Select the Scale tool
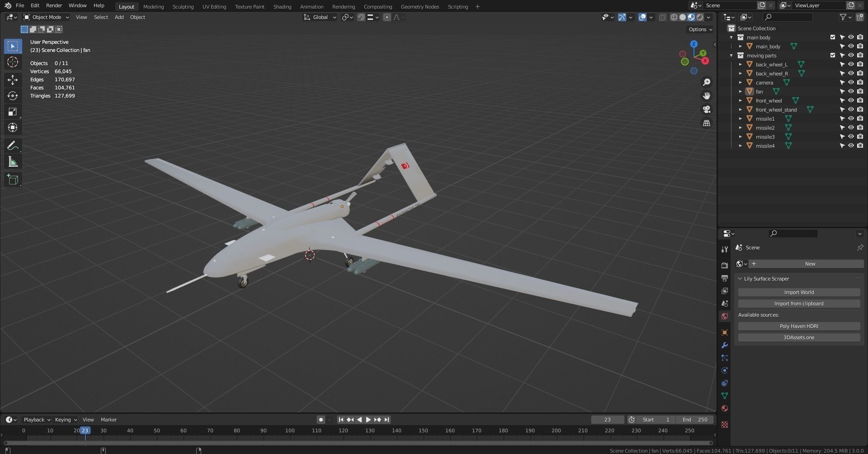Image resolution: width=868 pixels, height=454 pixels. [13, 112]
